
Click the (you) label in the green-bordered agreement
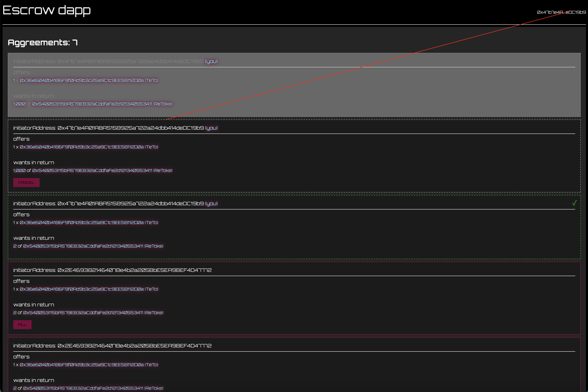click(x=211, y=204)
